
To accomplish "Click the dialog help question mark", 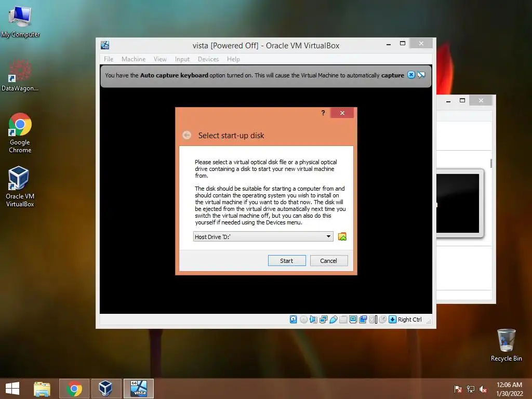I will (x=323, y=113).
